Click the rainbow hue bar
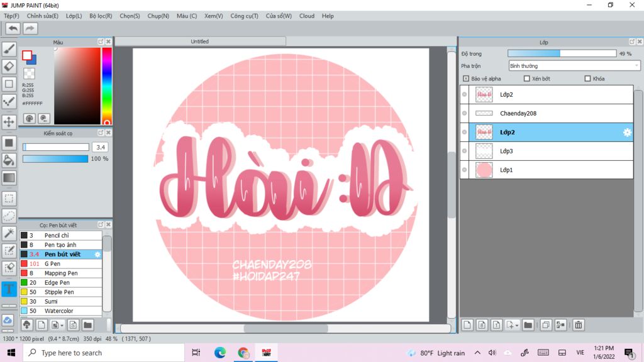The height and width of the screenshot is (362, 644). click(x=107, y=85)
